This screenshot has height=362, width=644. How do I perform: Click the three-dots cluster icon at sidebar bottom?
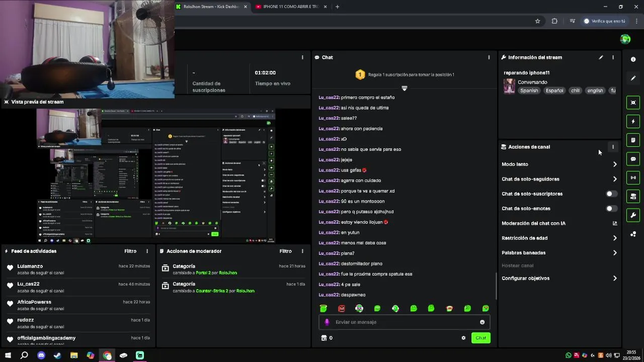[x=633, y=234]
